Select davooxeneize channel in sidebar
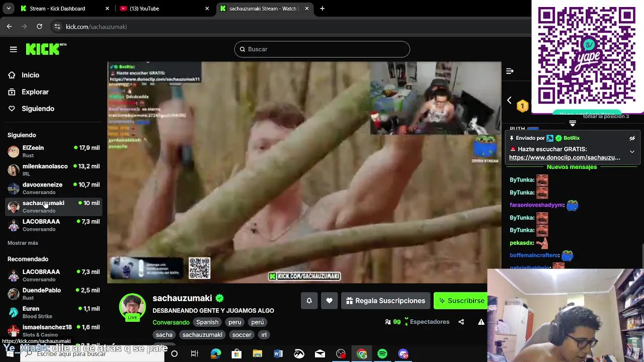The height and width of the screenshot is (362, 644). [54, 188]
